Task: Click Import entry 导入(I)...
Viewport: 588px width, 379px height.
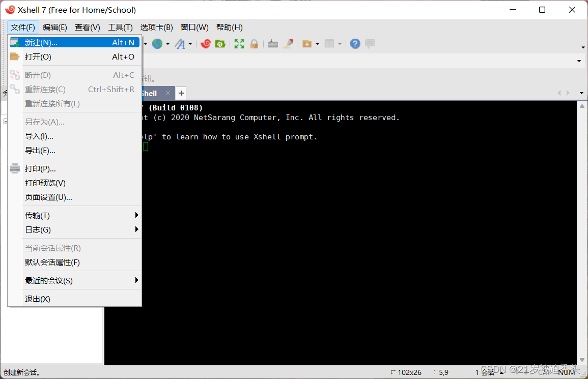Action: (x=74, y=136)
